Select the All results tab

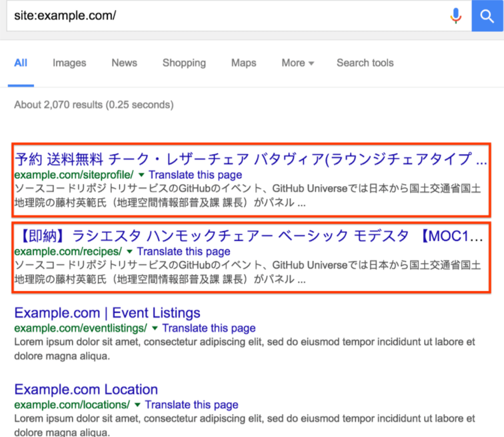tap(21, 63)
